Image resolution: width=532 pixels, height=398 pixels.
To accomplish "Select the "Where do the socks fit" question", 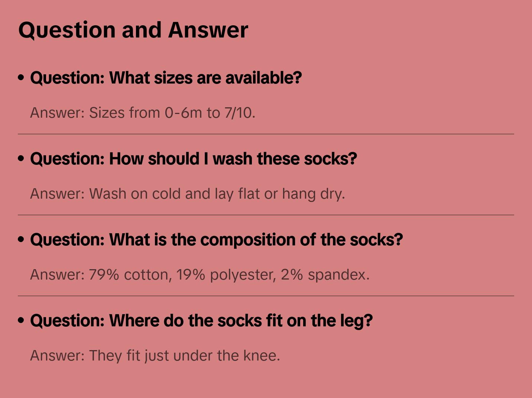I will point(201,321).
